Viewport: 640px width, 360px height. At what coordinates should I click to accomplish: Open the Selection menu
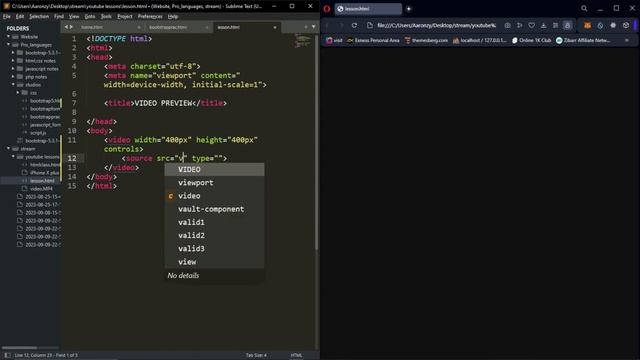tap(39, 16)
